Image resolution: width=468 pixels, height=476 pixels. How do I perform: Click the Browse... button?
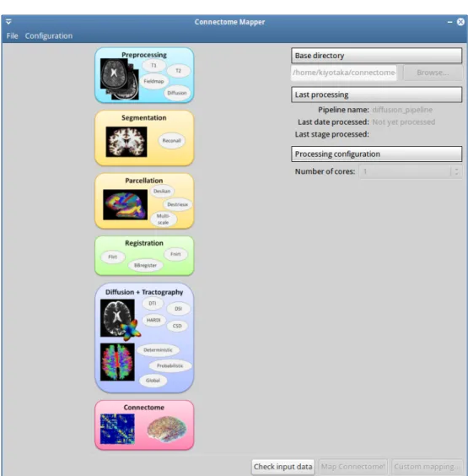433,73
